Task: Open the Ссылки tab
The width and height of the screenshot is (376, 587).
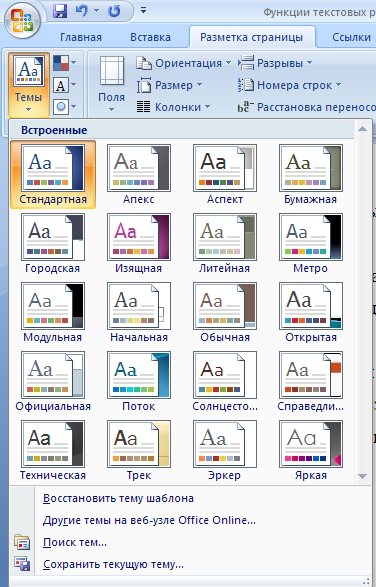Action: tap(351, 37)
